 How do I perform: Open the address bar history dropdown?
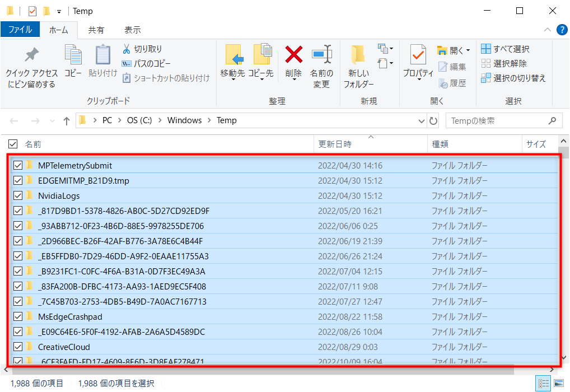tap(422, 121)
